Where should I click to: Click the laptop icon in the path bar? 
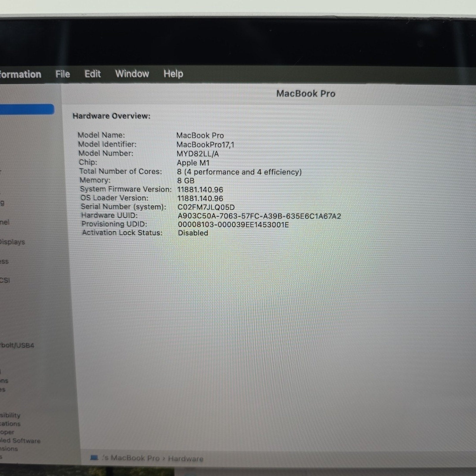[x=94, y=457]
